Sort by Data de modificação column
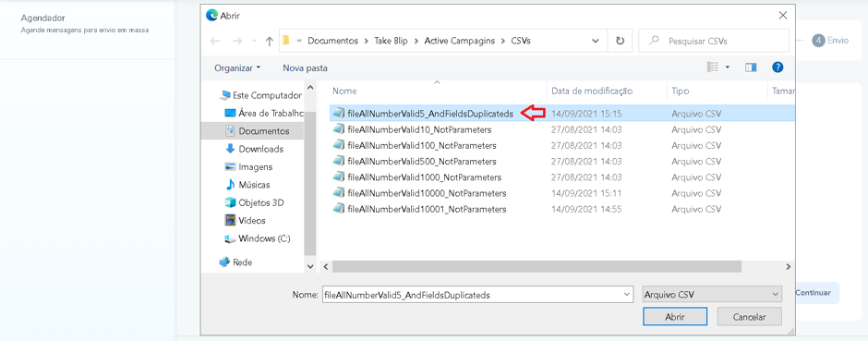The width and height of the screenshot is (868, 341). pyautogui.click(x=592, y=91)
